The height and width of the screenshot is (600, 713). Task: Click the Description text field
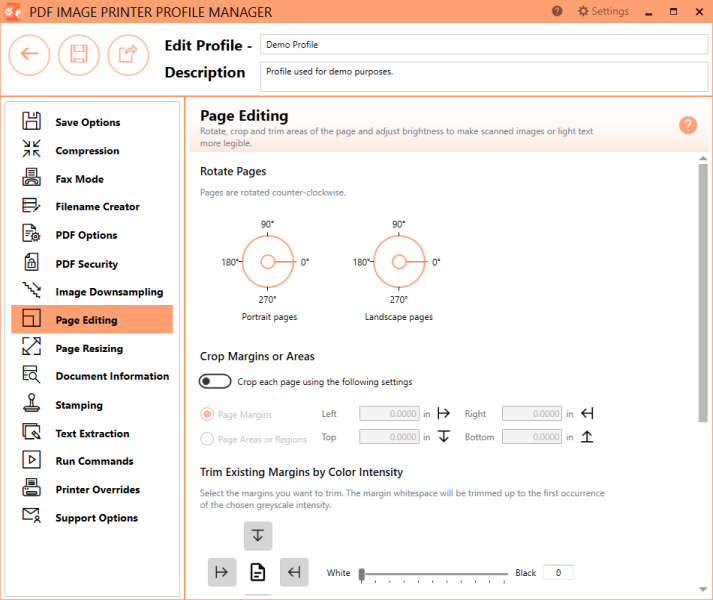click(484, 77)
